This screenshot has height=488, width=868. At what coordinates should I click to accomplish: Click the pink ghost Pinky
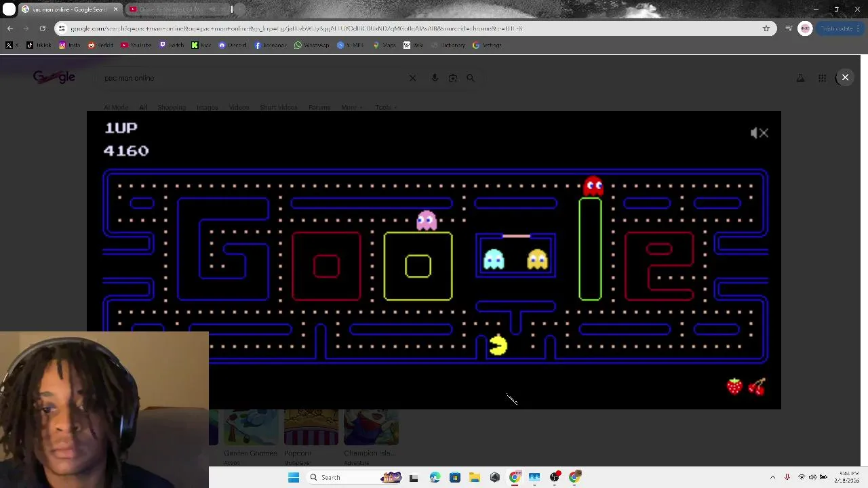click(x=427, y=220)
